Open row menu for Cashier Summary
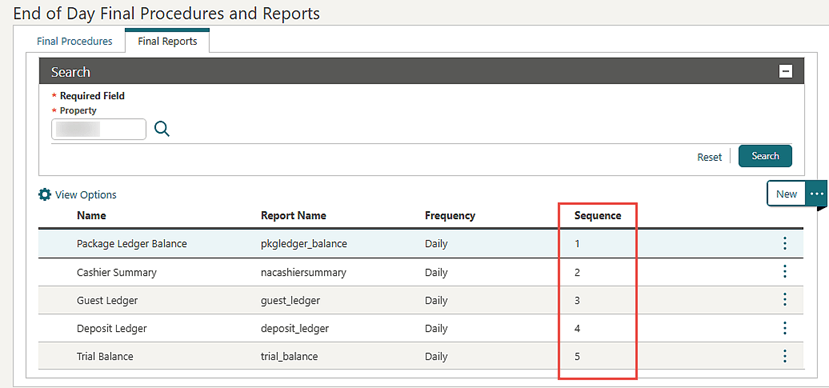The height and width of the screenshot is (388, 829). [x=785, y=272]
